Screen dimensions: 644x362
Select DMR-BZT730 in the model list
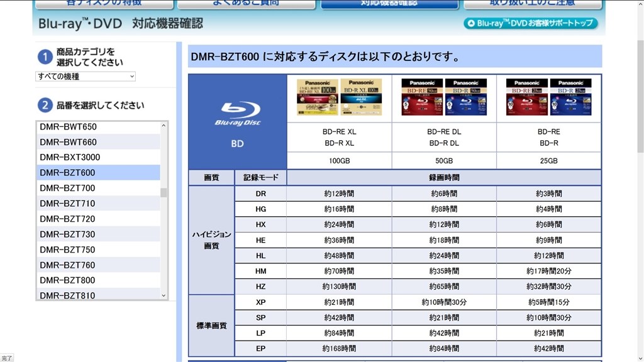tap(98, 234)
